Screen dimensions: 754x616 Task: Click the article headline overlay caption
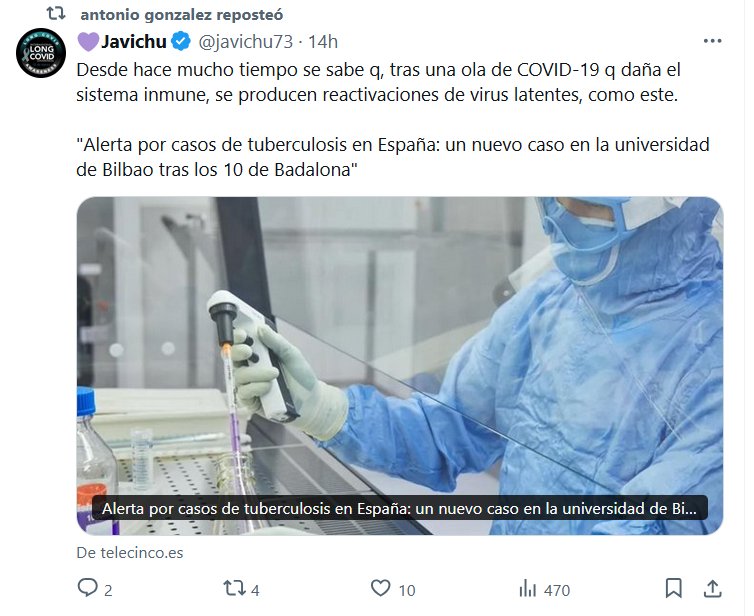coord(400,508)
